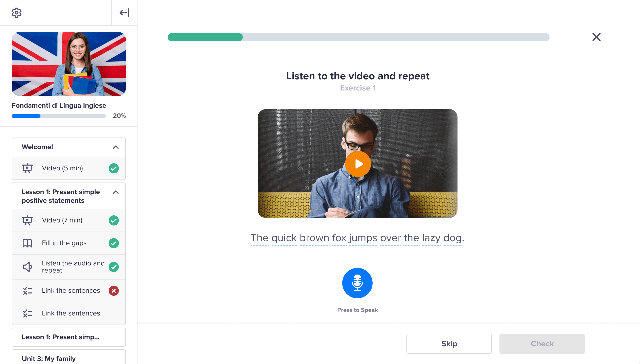
Task: Expand the Unit 3: My family section
Action: [x=69, y=358]
